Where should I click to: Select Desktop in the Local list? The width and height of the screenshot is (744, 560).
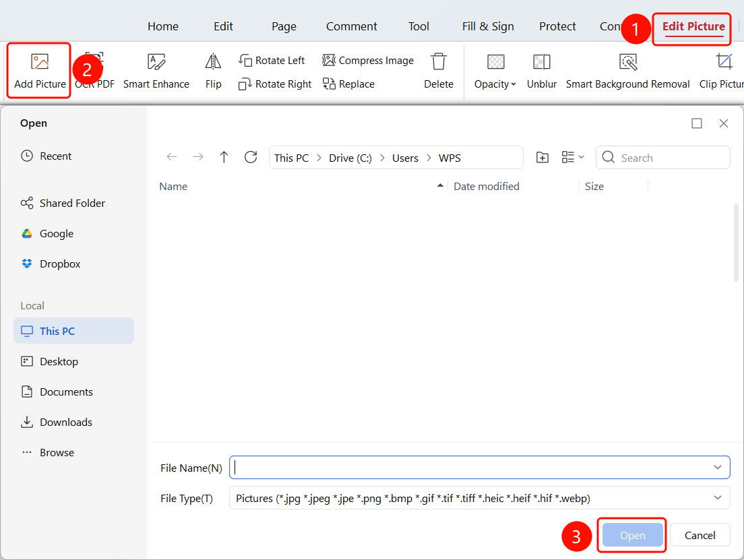click(x=49, y=362)
